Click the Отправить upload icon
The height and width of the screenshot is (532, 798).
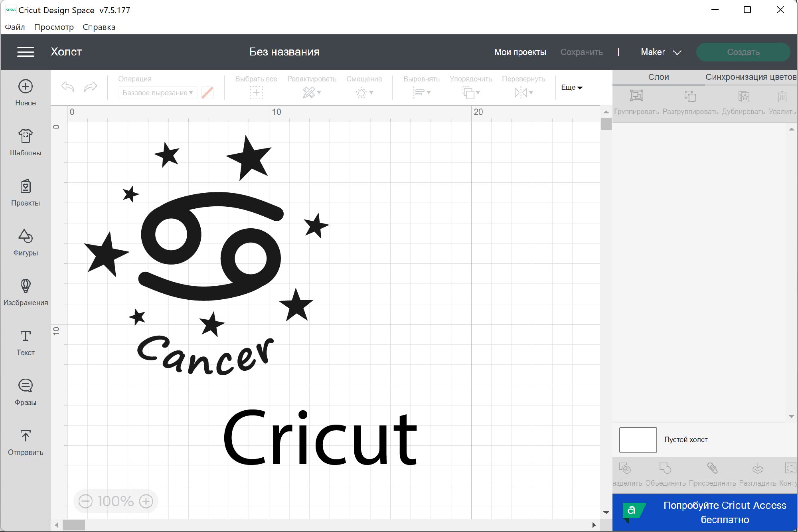pyautogui.click(x=26, y=435)
